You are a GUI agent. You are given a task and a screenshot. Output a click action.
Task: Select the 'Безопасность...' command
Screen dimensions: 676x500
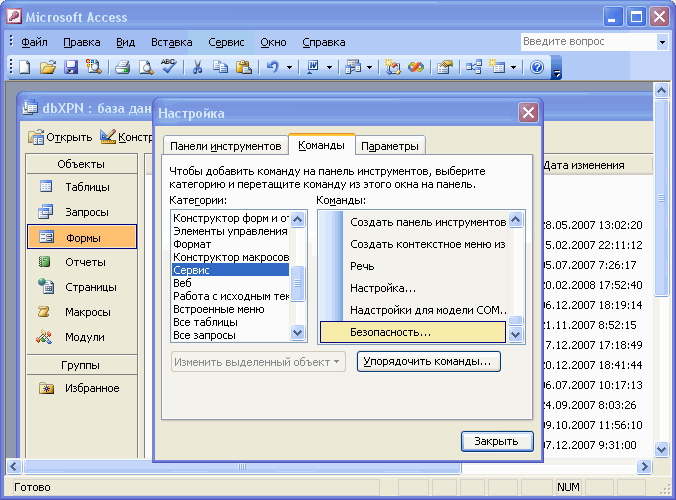[x=413, y=332]
